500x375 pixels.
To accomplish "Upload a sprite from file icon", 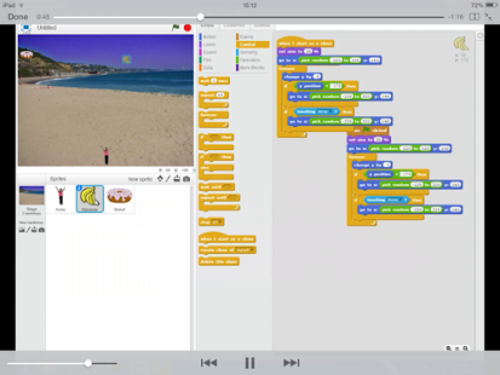I will (x=177, y=179).
